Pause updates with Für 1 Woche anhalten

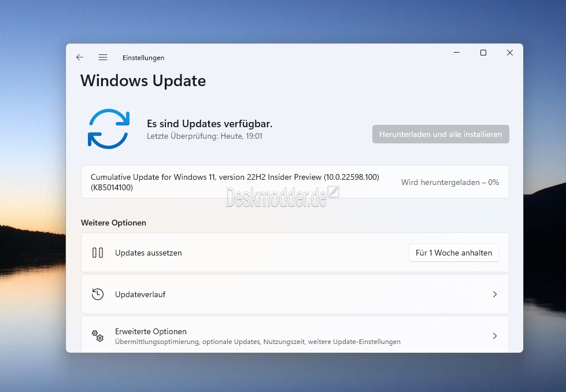pyautogui.click(x=454, y=253)
